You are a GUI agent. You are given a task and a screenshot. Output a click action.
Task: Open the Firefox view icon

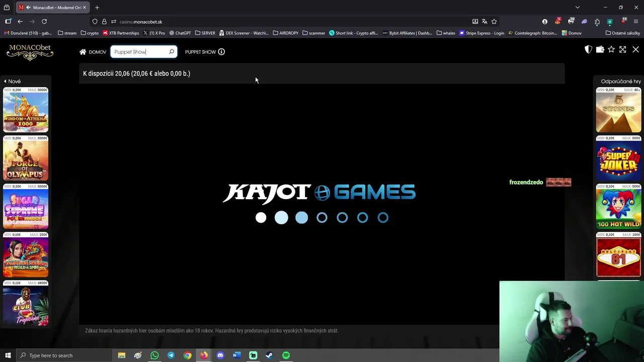click(x=7, y=8)
